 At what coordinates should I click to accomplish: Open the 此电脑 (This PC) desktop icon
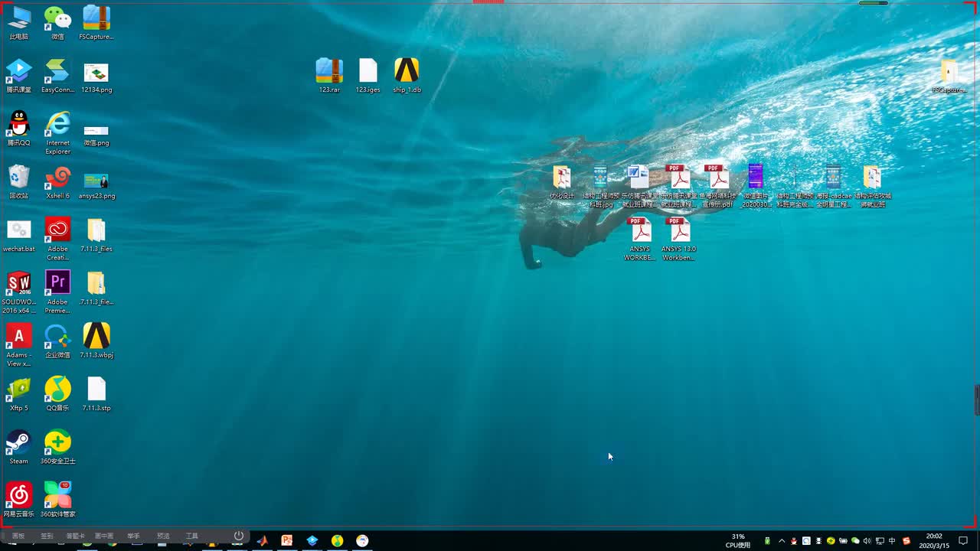click(19, 23)
